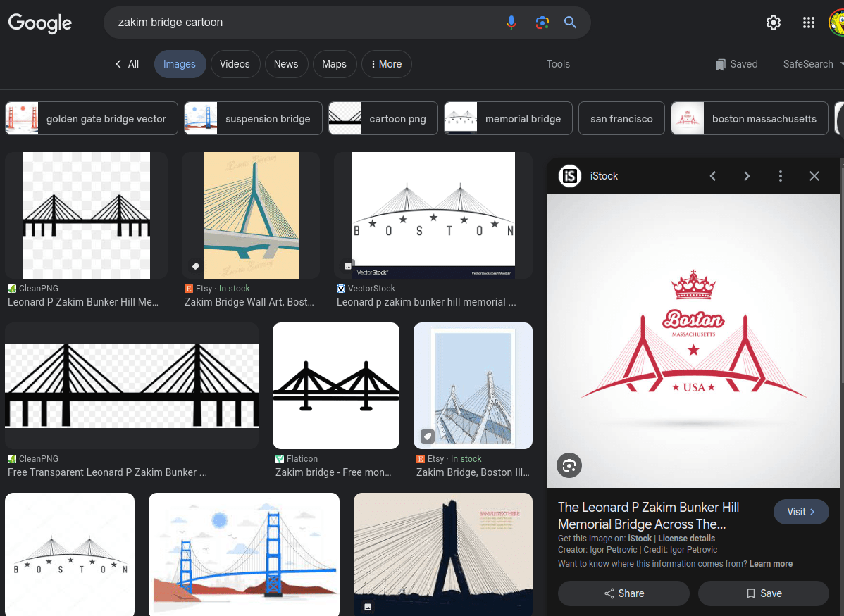Screen dimensions: 844x616
Task: Open 'Leonard P Zakim Bunker Hill Me...' title
Action: (x=83, y=302)
